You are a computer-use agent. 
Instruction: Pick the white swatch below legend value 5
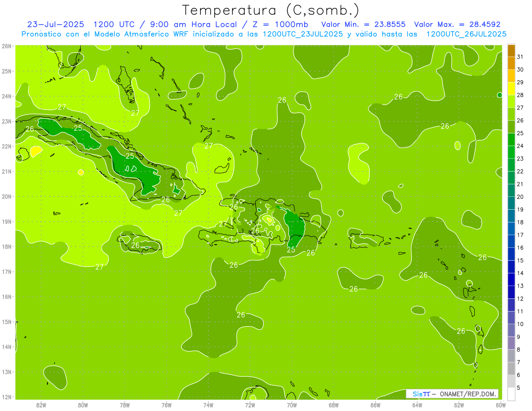coord(511,394)
